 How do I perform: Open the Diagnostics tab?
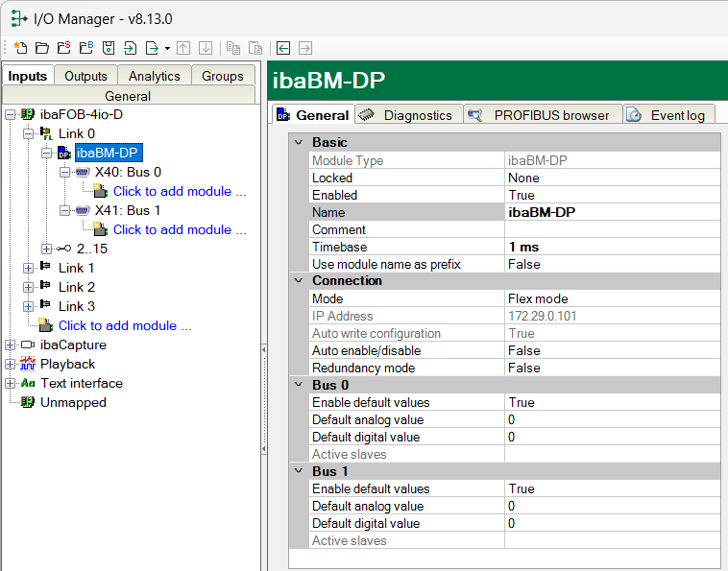tap(409, 114)
